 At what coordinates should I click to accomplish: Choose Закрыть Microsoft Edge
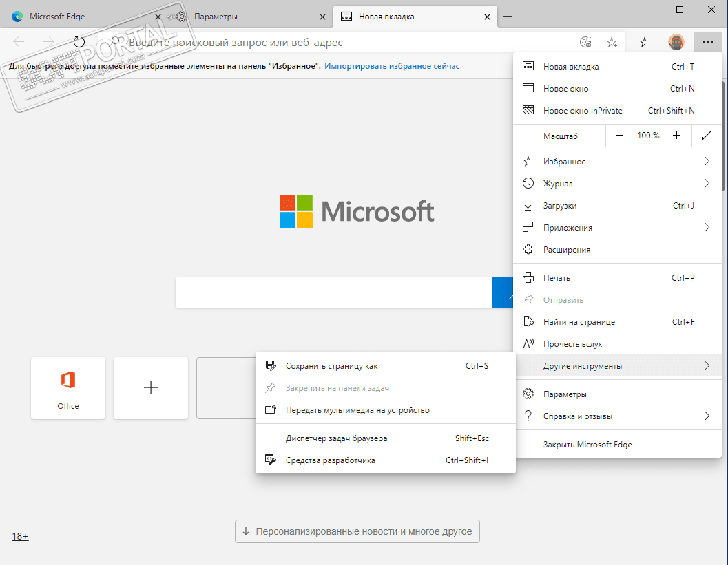(x=617, y=445)
